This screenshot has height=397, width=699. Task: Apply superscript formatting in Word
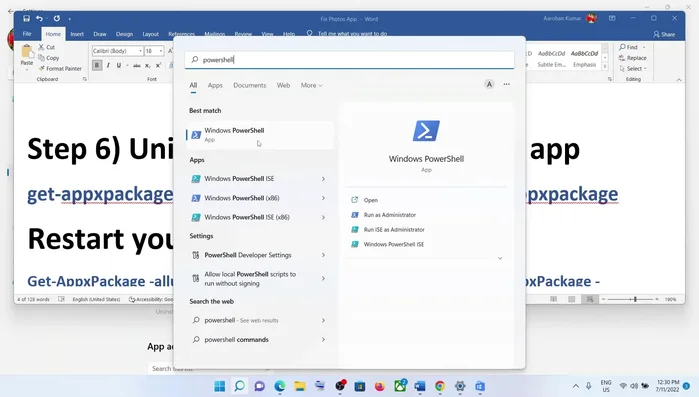(158, 65)
